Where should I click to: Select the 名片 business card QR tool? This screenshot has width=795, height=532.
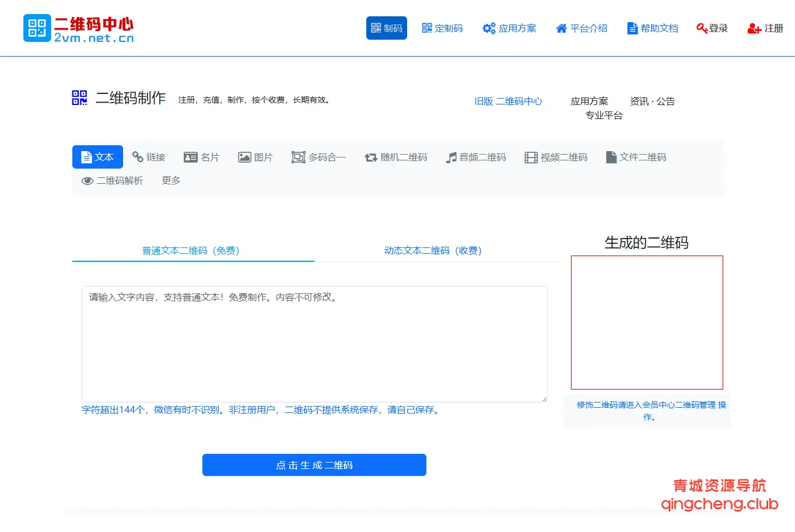coord(201,157)
